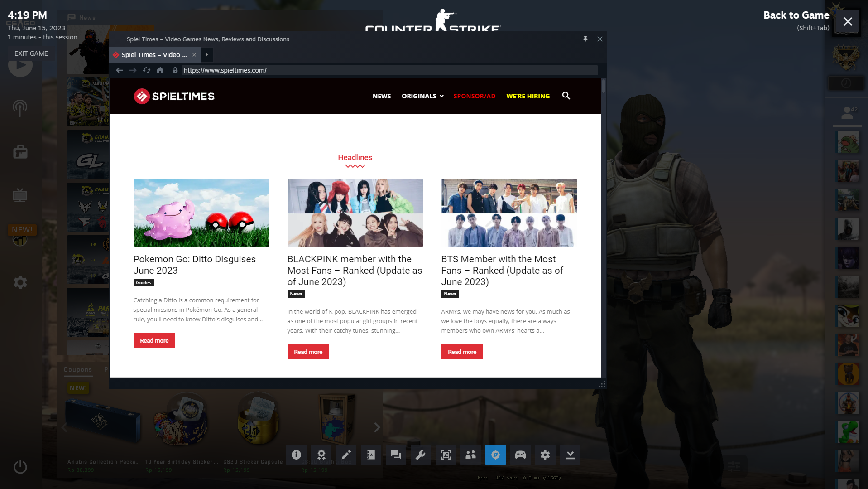
Task: Reload the Spiel Times page
Action: [147, 70]
